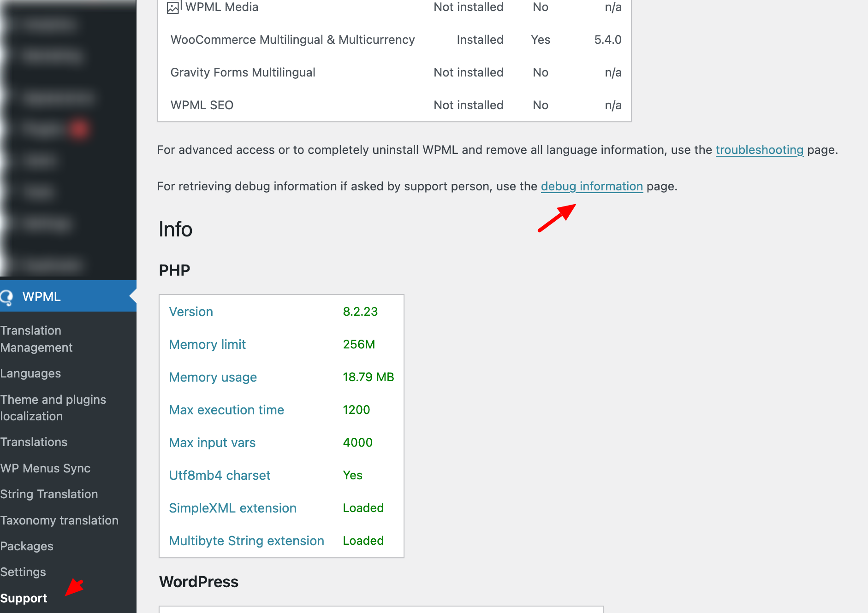
Task: Click the PHP section heading
Action: pyautogui.click(x=174, y=270)
